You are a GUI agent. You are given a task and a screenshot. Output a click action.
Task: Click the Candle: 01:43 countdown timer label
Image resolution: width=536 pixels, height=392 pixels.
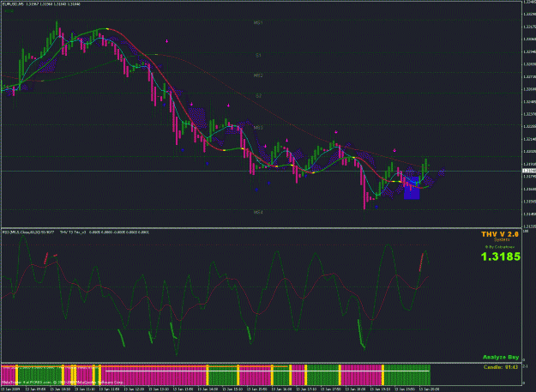point(501,367)
